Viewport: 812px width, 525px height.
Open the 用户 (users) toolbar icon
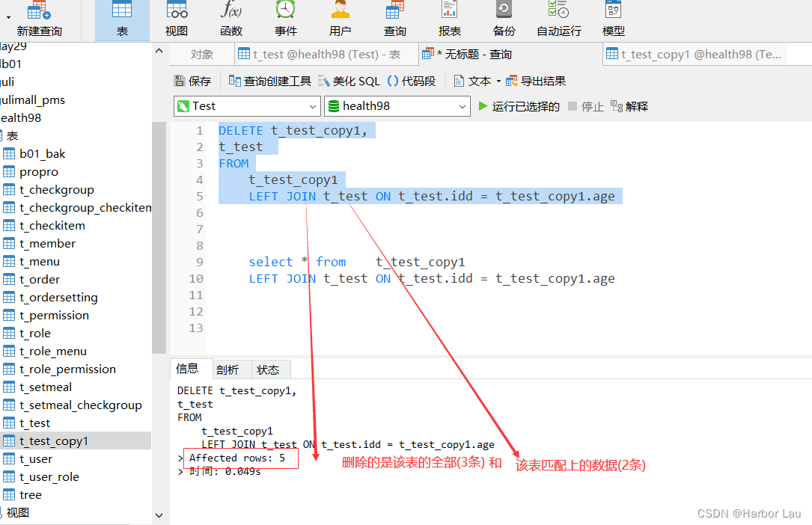(x=341, y=19)
